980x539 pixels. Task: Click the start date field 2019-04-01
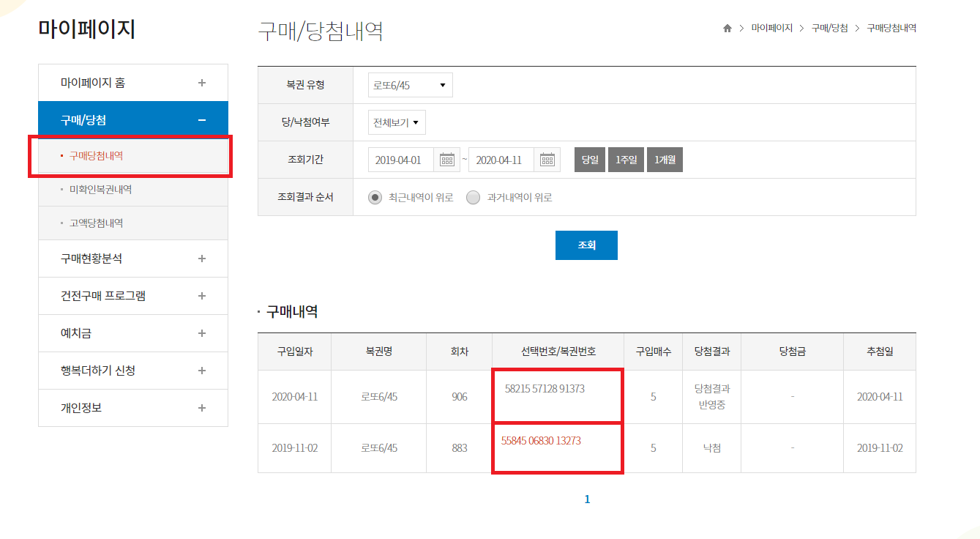tap(402, 160)
